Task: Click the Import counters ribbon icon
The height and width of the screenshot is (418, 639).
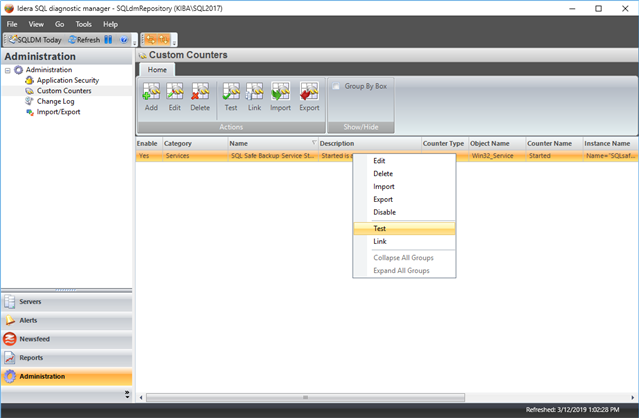Action: point(280,92)
